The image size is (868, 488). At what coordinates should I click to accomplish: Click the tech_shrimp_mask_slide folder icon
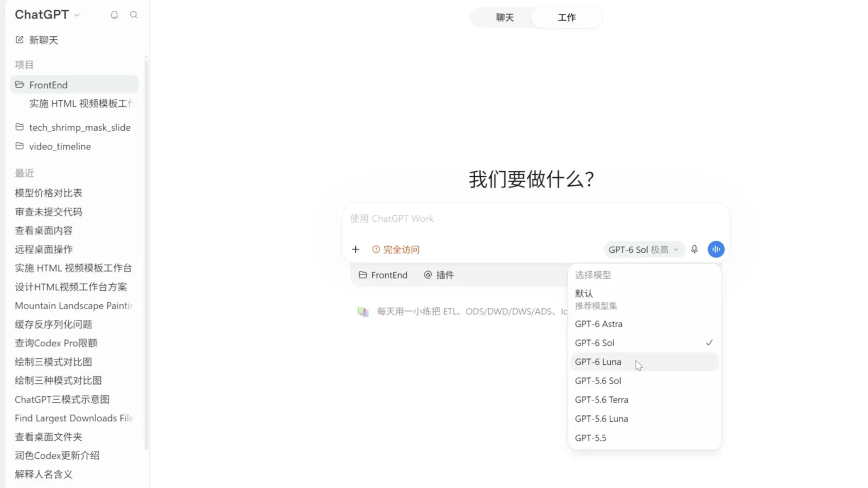20,127
